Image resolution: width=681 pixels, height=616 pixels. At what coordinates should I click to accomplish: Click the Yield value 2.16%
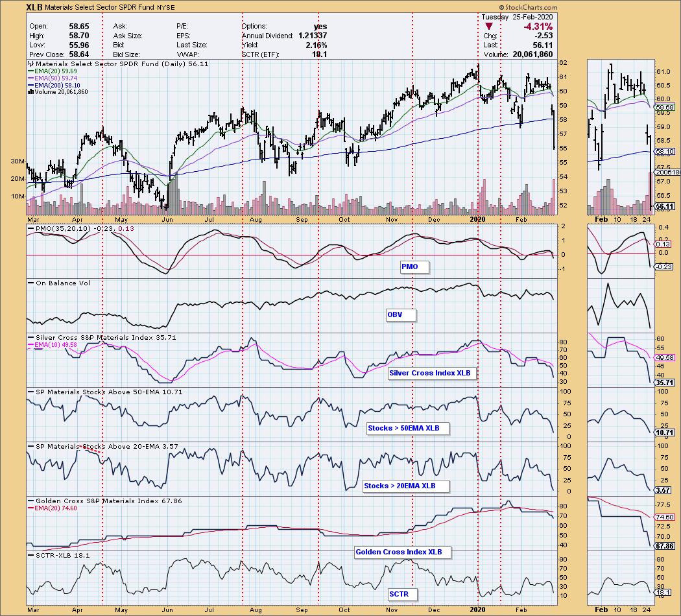[x=317, y=45]
